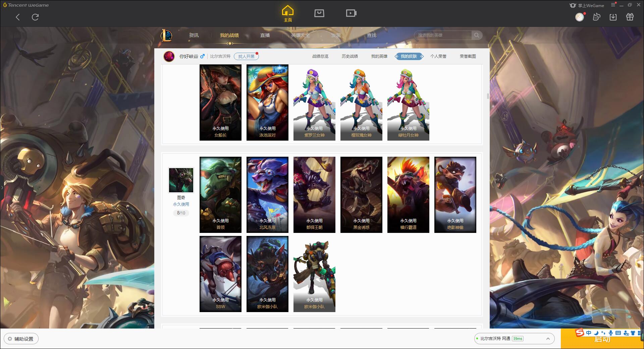Open the video player icon in top bar
The image size is (644, 349).
click(x=351, y=13)
